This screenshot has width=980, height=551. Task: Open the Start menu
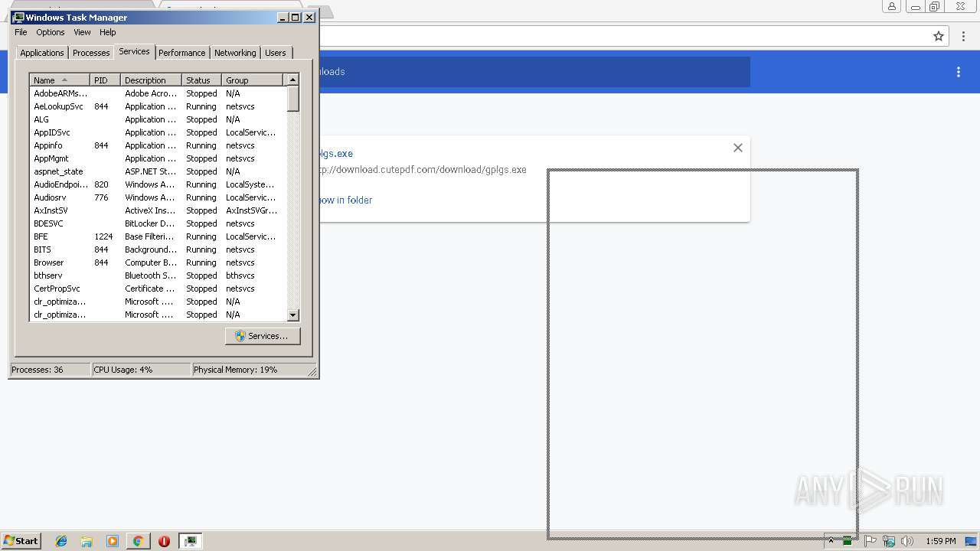[21, 541]
